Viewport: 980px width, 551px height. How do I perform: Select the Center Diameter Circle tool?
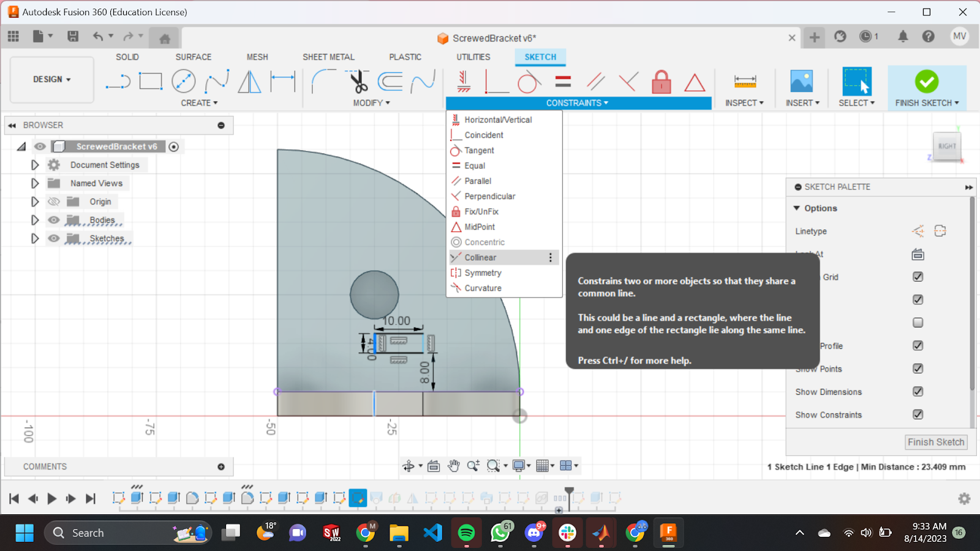click(x=184, y=81)
